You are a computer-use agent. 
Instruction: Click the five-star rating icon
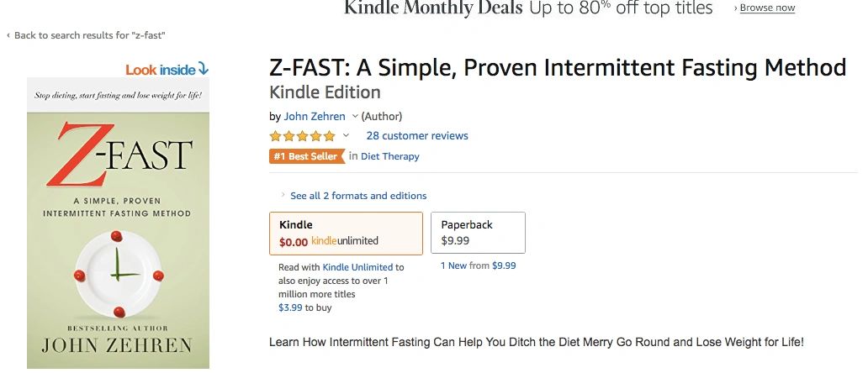[302, 136]
